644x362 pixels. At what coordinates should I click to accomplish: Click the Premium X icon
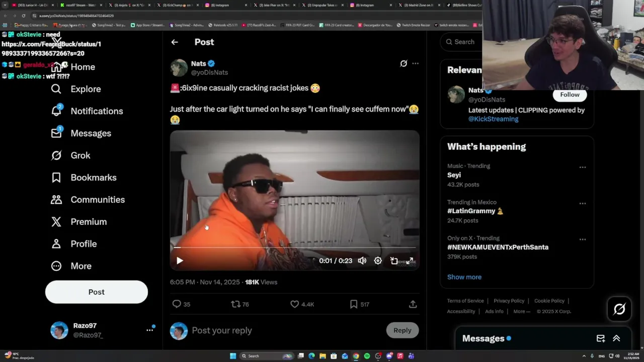(x=56, y=222)
